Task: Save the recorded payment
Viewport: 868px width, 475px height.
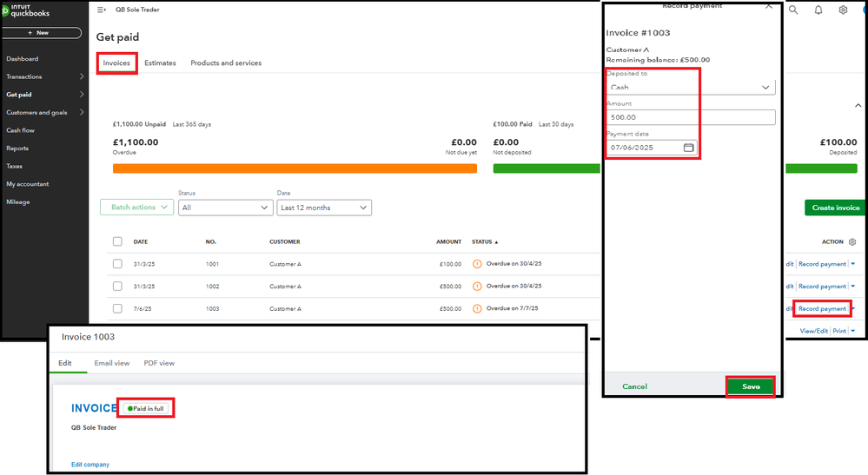Action: (751, 386)
